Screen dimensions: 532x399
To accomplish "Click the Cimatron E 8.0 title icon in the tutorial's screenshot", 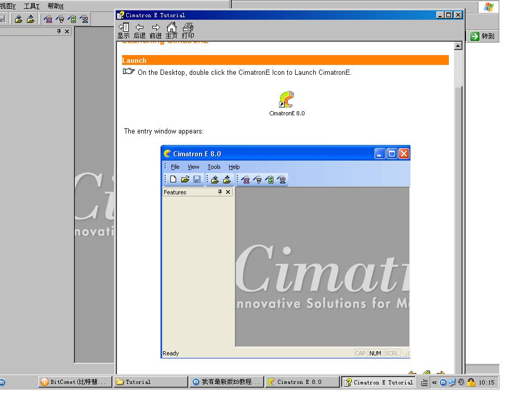I will coord(167,153).
